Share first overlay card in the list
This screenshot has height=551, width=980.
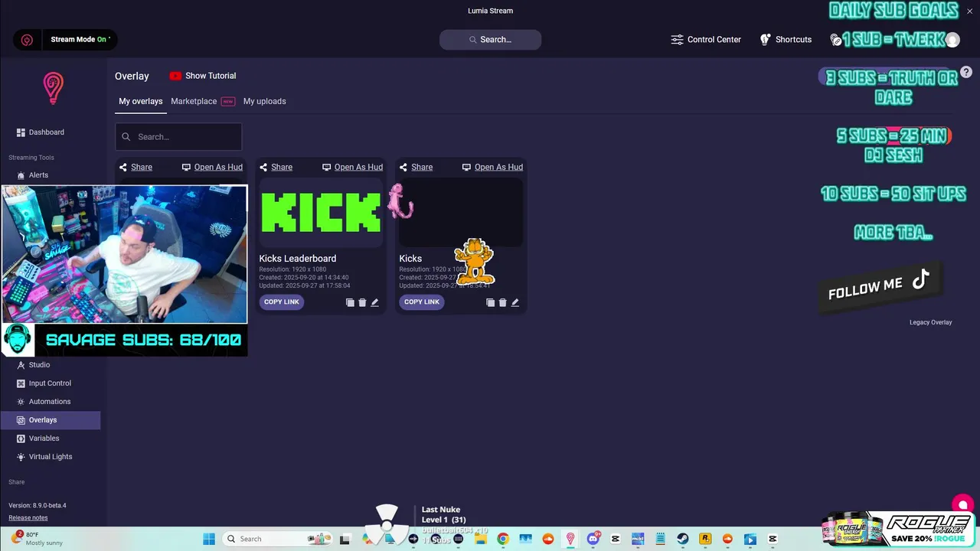coord(136,167)
